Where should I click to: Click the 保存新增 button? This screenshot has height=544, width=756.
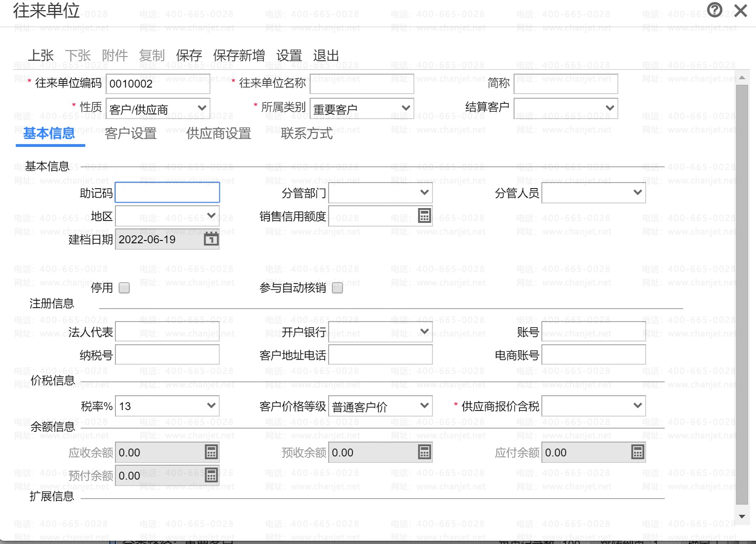[x=239, y=56]
